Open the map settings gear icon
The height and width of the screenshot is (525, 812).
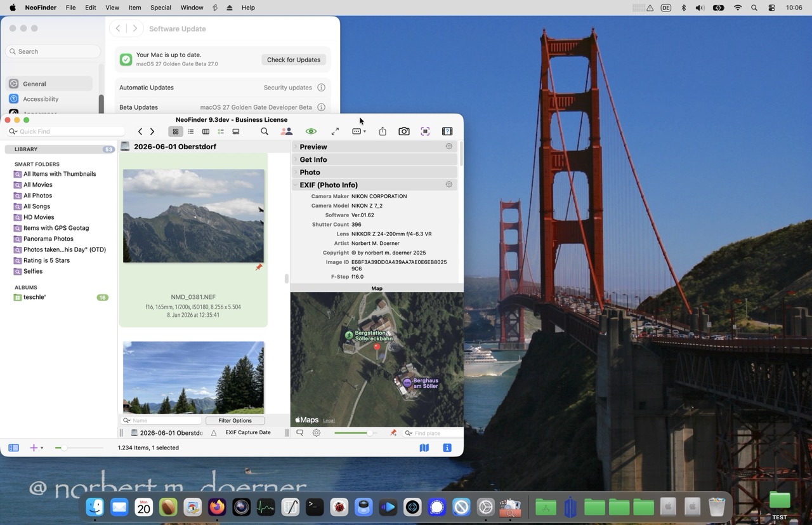click(x=317, y=433)
